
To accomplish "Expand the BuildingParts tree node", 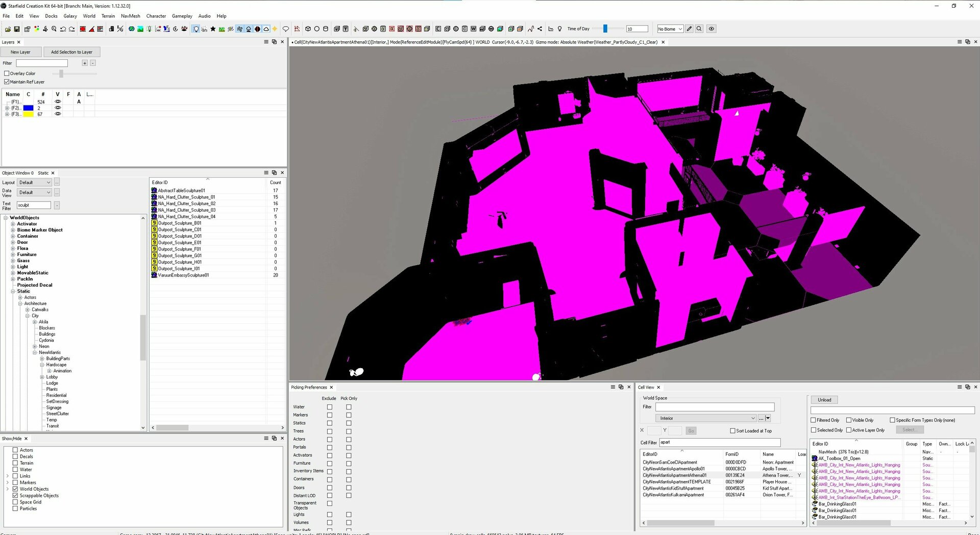I will pos(42,359).
